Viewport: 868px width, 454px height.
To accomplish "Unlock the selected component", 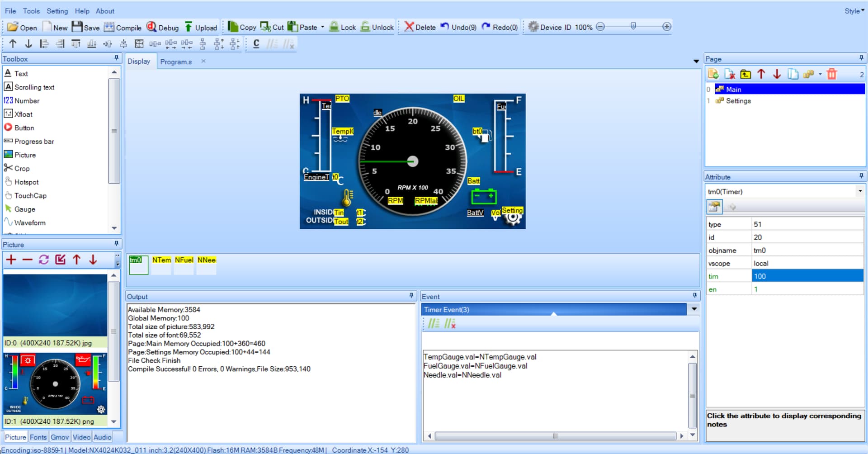I will [x=377, y=27].
